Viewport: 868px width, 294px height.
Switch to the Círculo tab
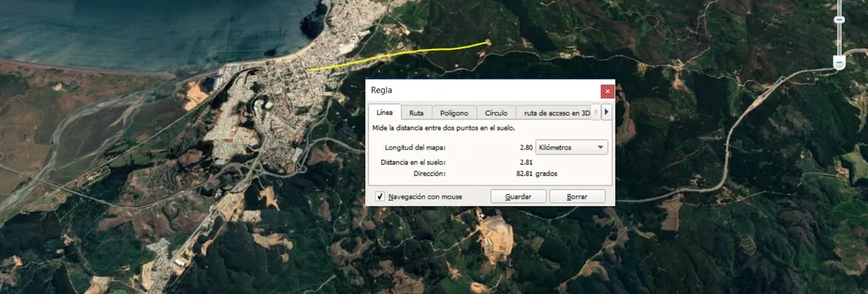click(x=496, y=112)
